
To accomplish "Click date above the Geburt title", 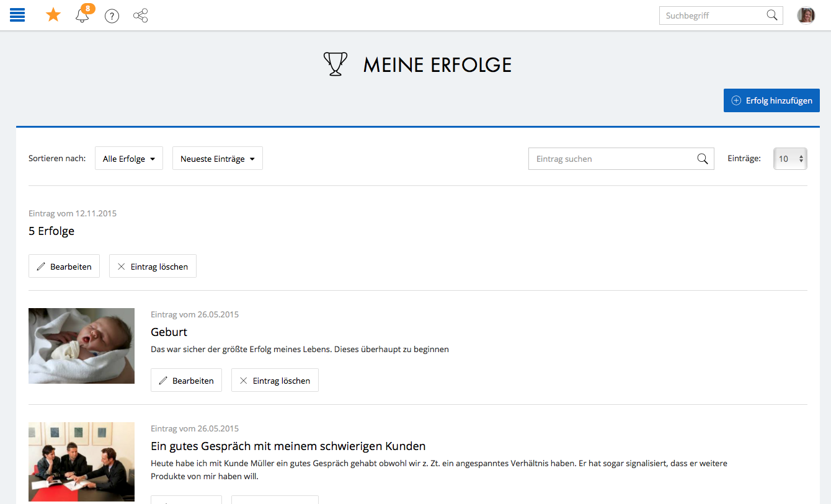I will (x=195, y=314).
